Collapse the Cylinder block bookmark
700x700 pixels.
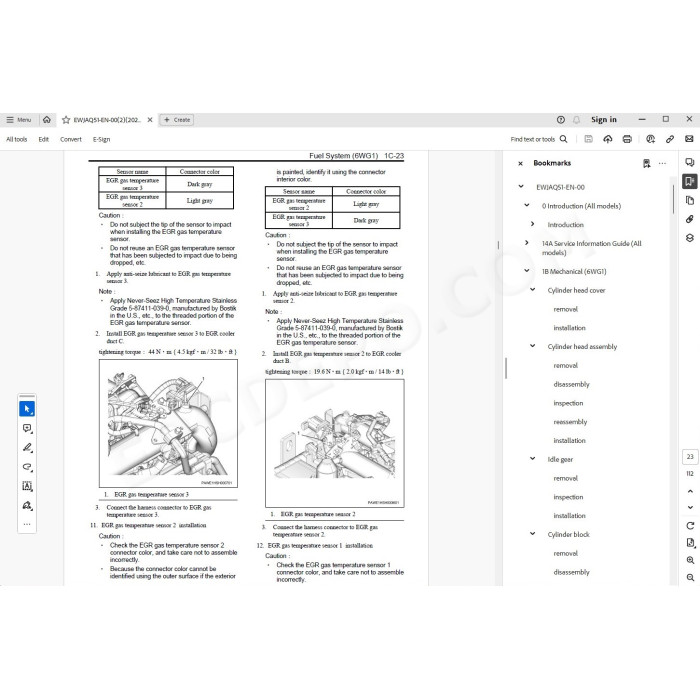coord(532,533)
